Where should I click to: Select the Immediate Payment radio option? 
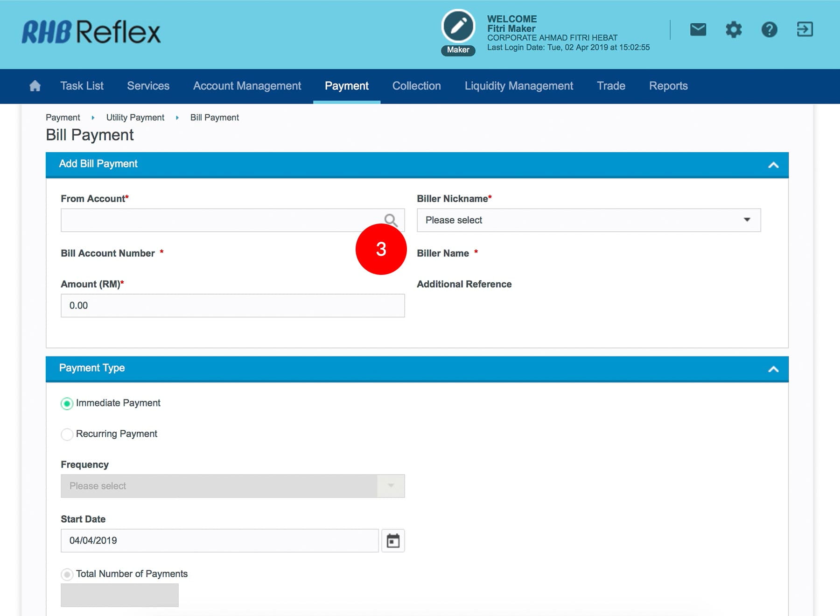tap(67, 403)
